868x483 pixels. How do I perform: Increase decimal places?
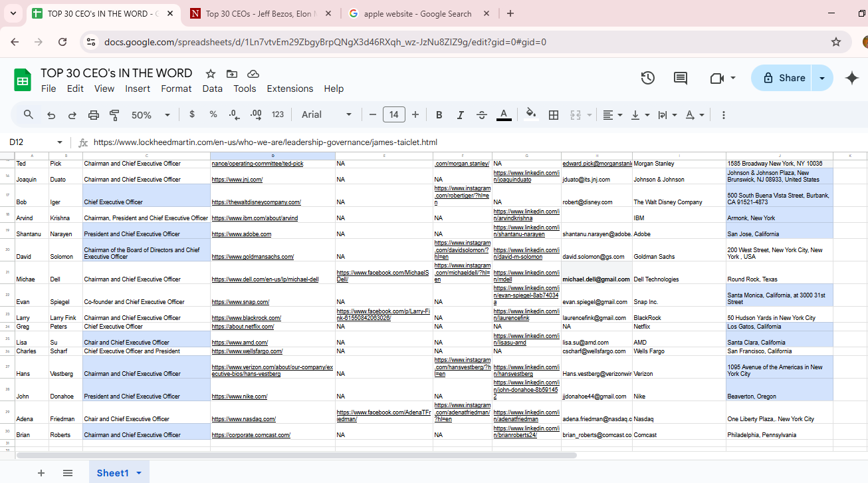[x=256, y=114]
